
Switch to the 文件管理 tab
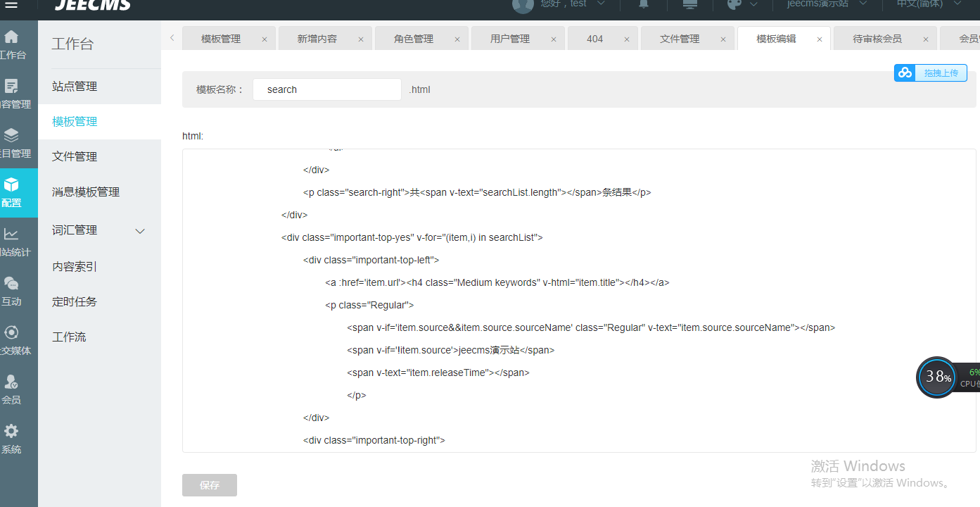(x=680, y=39)
